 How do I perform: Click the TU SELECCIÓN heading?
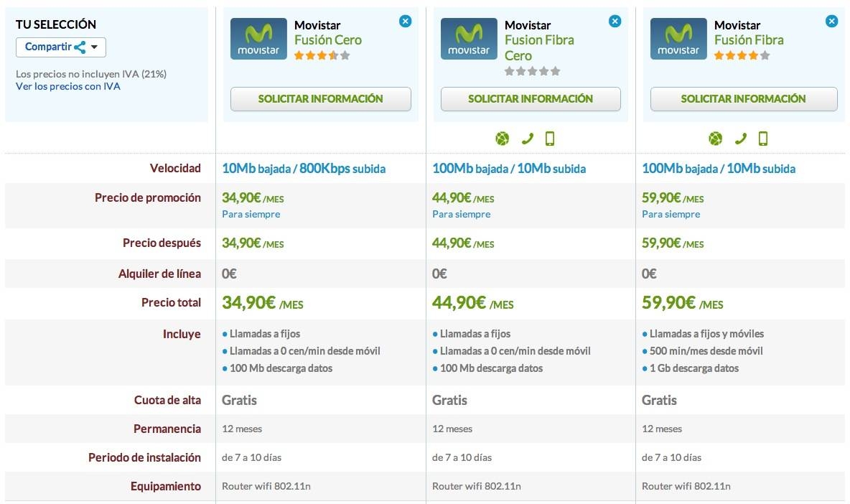click(56, 24)
